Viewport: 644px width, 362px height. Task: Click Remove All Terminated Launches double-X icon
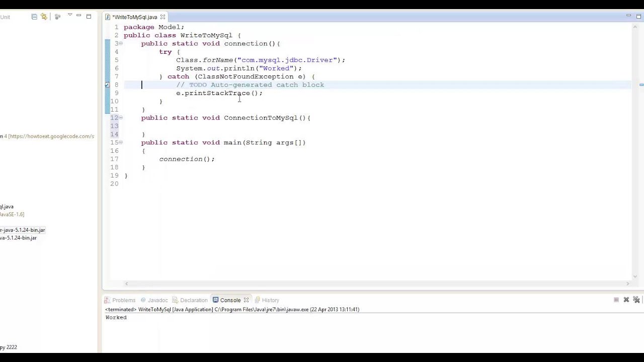636,300
